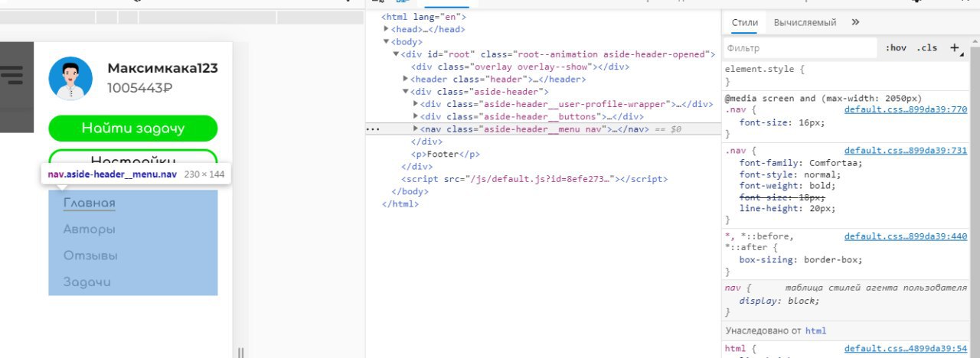Switch to the Вычисляемый tab
This screenshot has width=980, height=358.
pyautogui.click(x=805, y=22)
